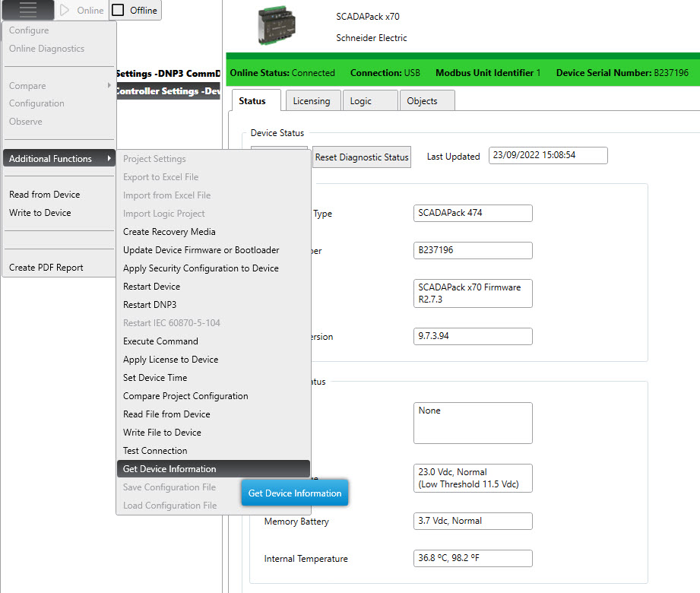Click the Firmware R2.7.3 field
Screen dimensions: 700x593
(x=473, y=293)
